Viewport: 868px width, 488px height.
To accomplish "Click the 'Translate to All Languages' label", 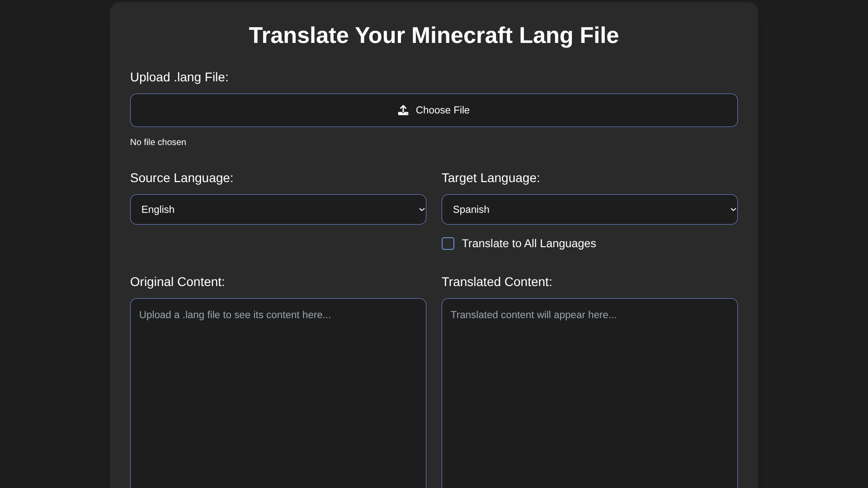I will click(529, 244).
